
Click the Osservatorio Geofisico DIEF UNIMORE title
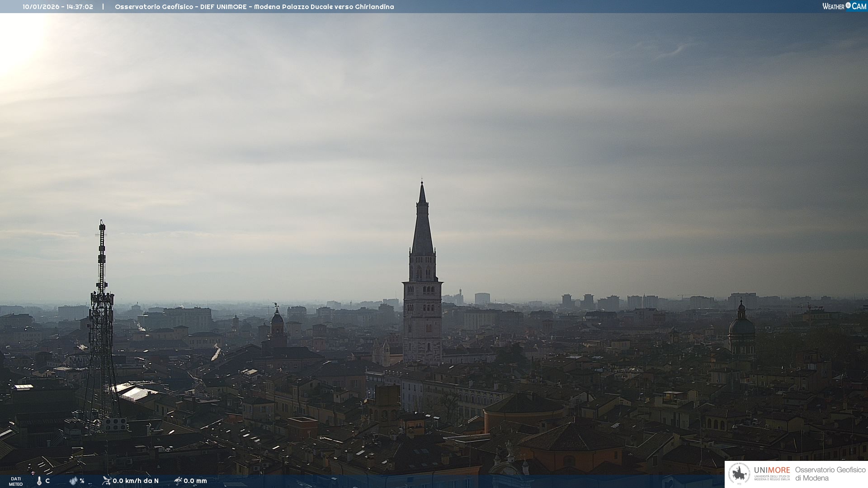coord(181,7)
